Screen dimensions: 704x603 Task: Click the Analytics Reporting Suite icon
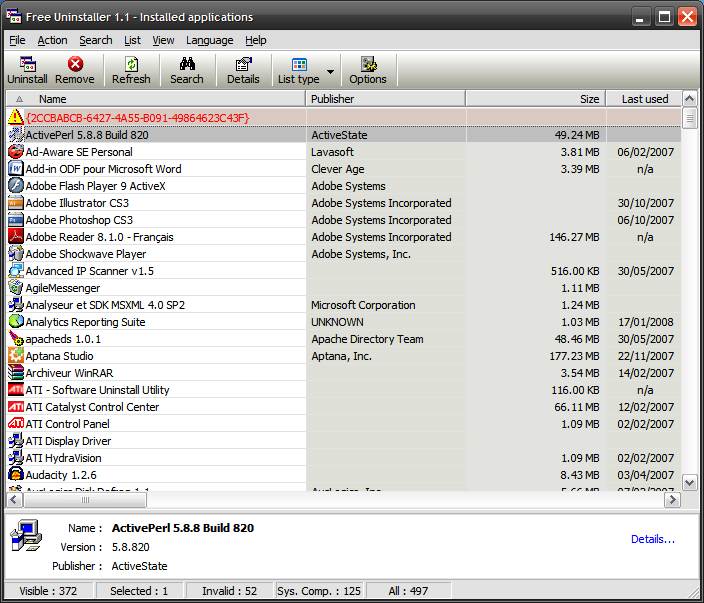(x=16, y=321)
